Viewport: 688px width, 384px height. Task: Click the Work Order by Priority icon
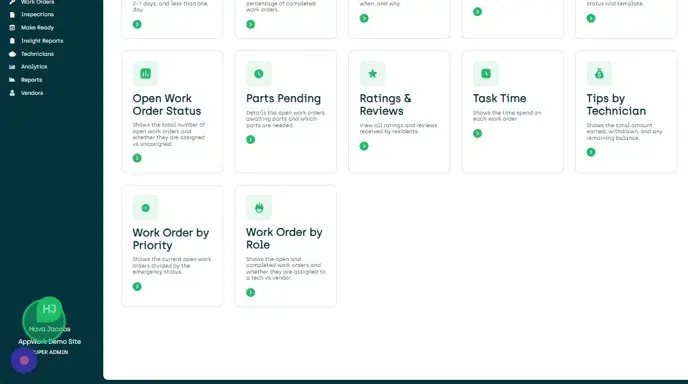click(x=145, y=208)
